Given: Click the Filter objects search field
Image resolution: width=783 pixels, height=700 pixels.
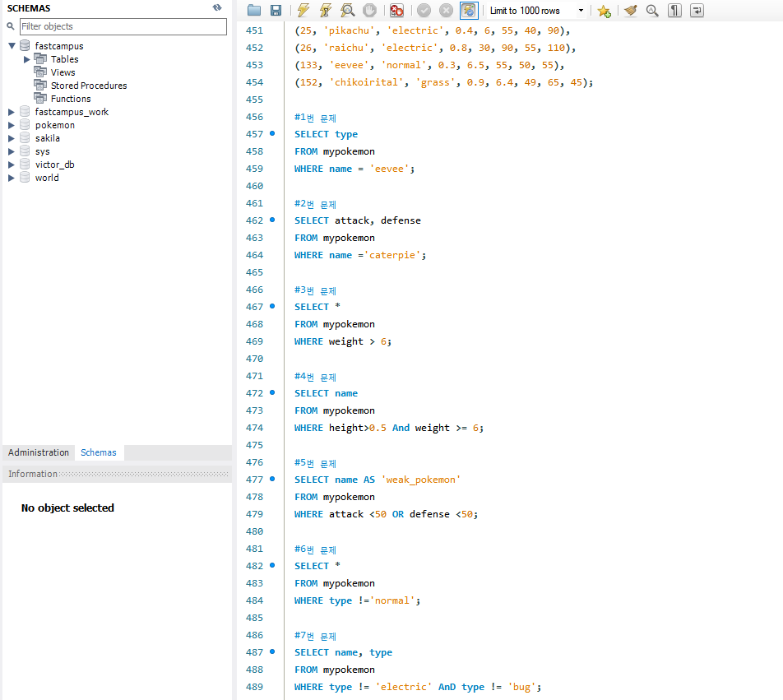Looking at the screenshot, I should coord(123,26).
